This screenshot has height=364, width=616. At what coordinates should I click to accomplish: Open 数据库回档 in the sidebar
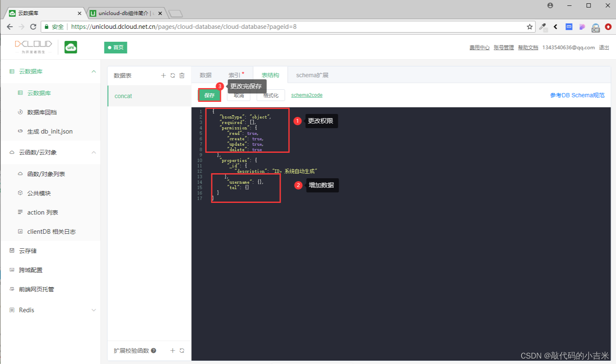pos(50,112)
